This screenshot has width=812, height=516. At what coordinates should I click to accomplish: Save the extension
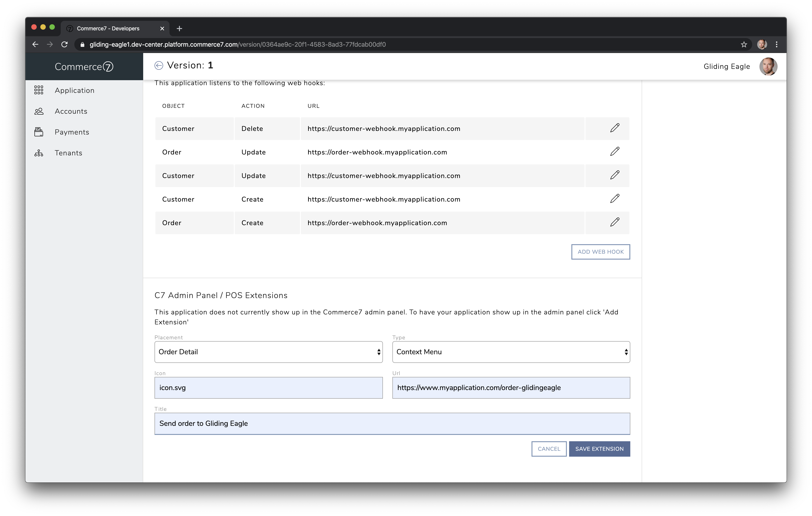point(599,449)
